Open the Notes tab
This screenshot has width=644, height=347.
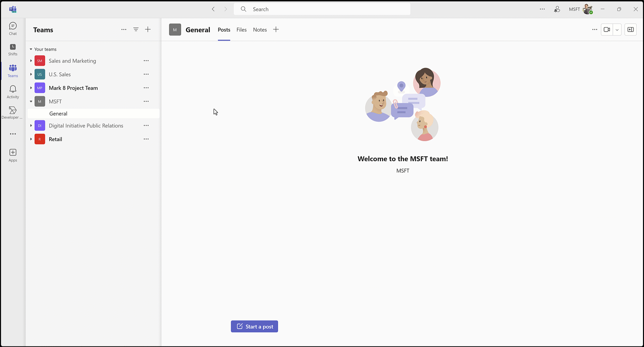260,29
